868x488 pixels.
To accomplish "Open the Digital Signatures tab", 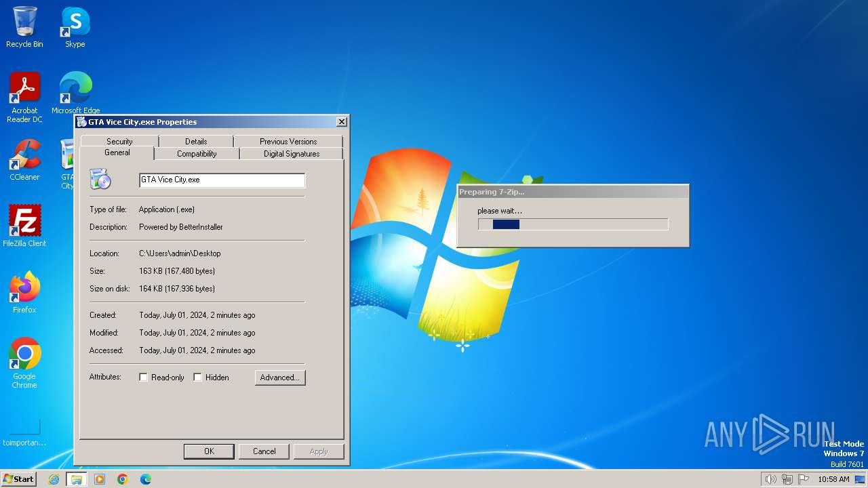I will (x=292, y=154).
